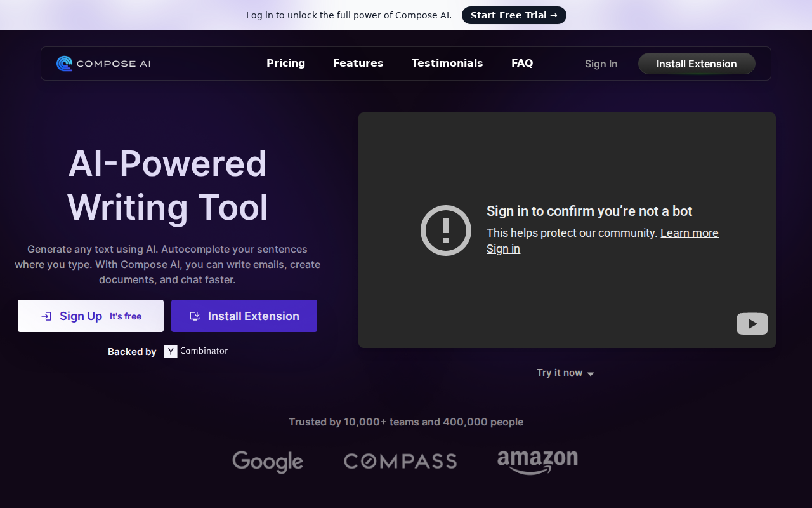The image size is (812, 508).
Task: Play the embedded video
Action: point(752,324)
